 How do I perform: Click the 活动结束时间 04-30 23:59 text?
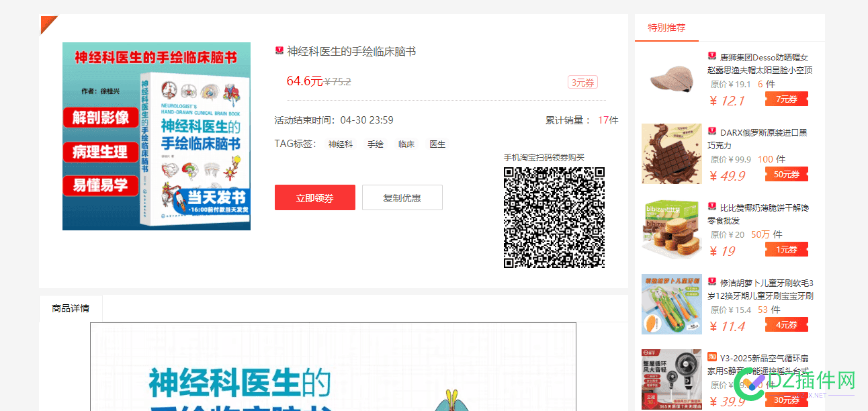tap(334, 120)
